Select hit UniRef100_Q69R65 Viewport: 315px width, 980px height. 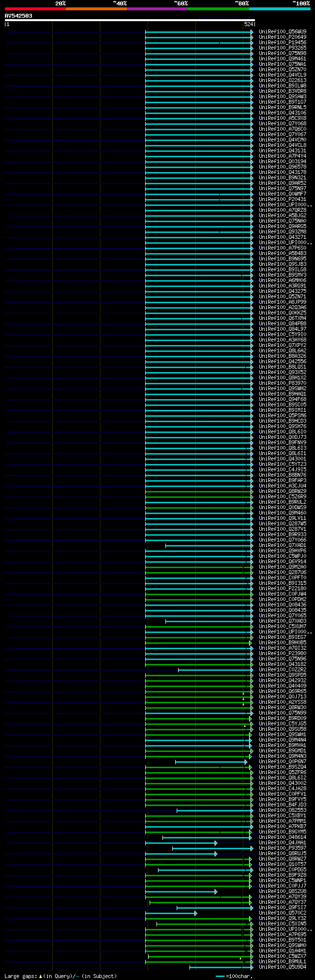[283, 691]
